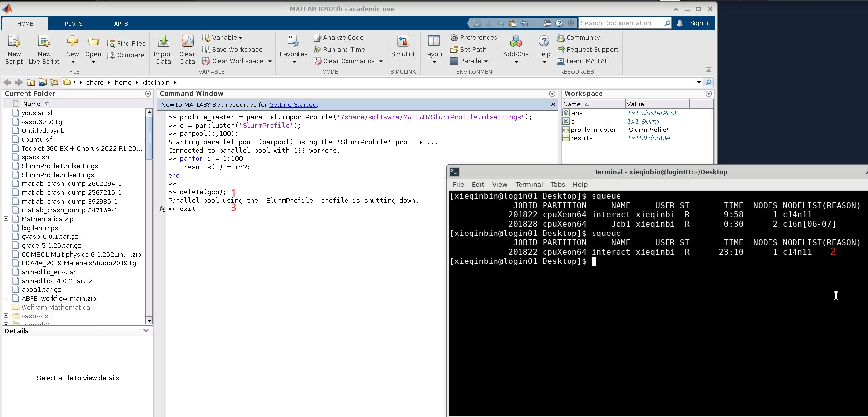
Task: Create a New Live Script
Action: [x=44, y=50]
